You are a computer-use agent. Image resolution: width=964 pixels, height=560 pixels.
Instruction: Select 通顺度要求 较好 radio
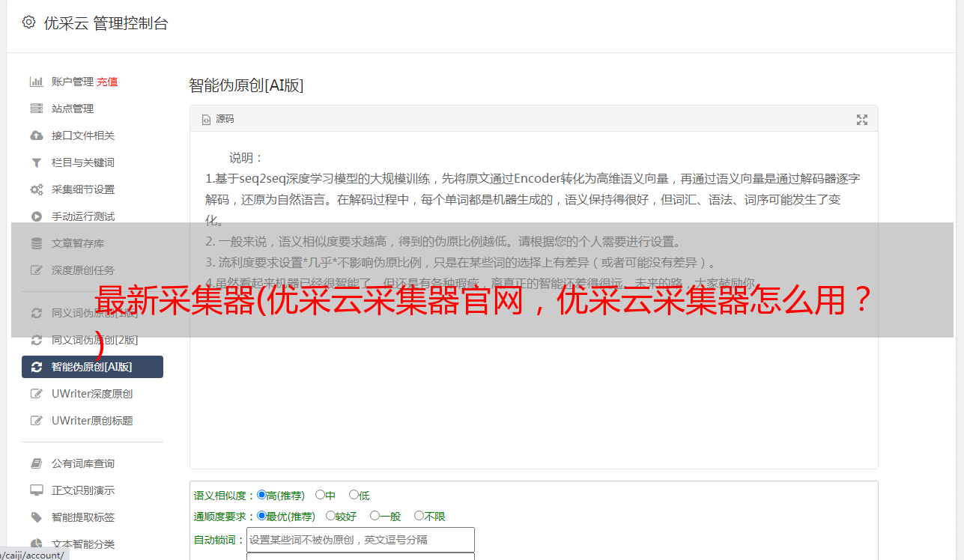330,516
